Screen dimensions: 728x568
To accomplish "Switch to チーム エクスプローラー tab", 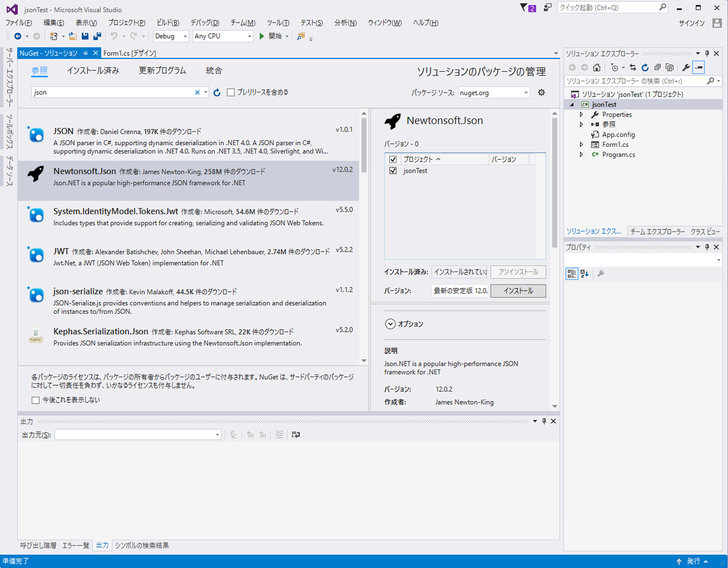I will point(658,232).
